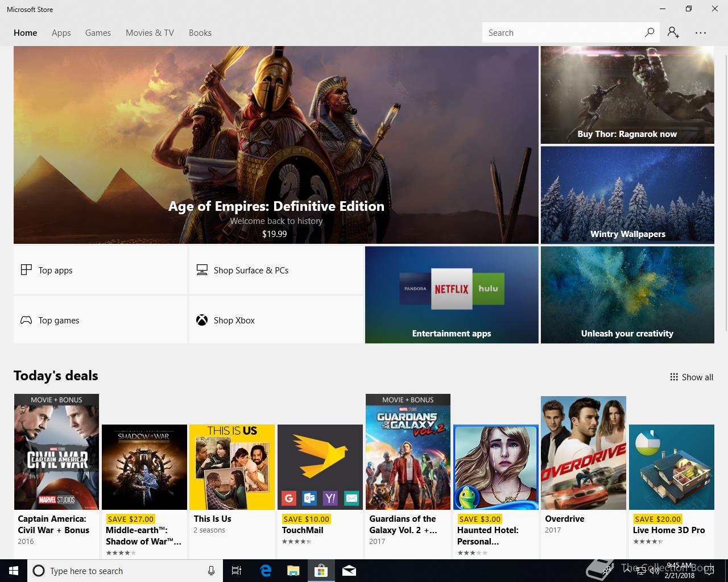Image resolution: width=728 pixels, height=582 pixels.
Task: Open Windows Start menu
Action: pos(13,571)
